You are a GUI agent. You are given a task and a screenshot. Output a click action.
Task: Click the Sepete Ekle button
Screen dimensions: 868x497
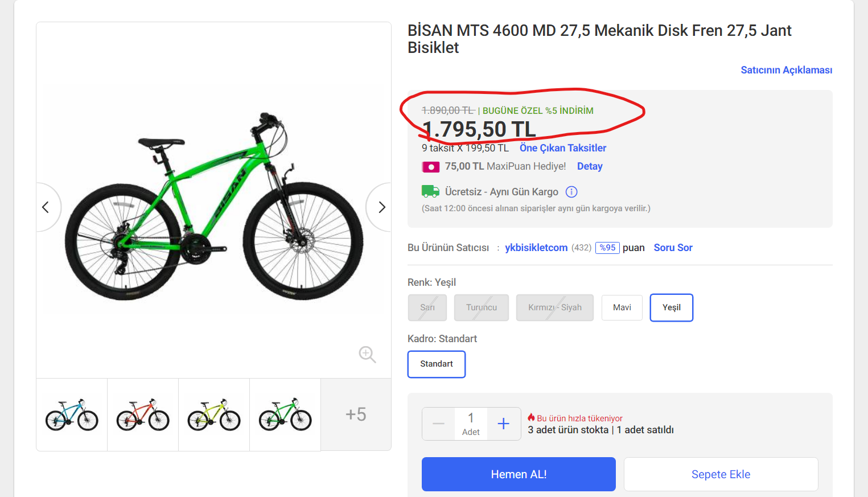(x=721, y=474)
